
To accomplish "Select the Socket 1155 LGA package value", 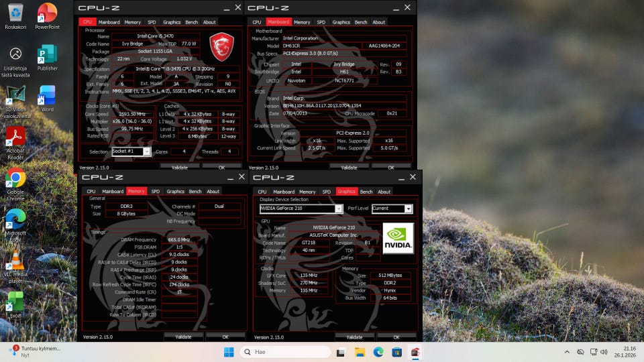I will point(155,52).
